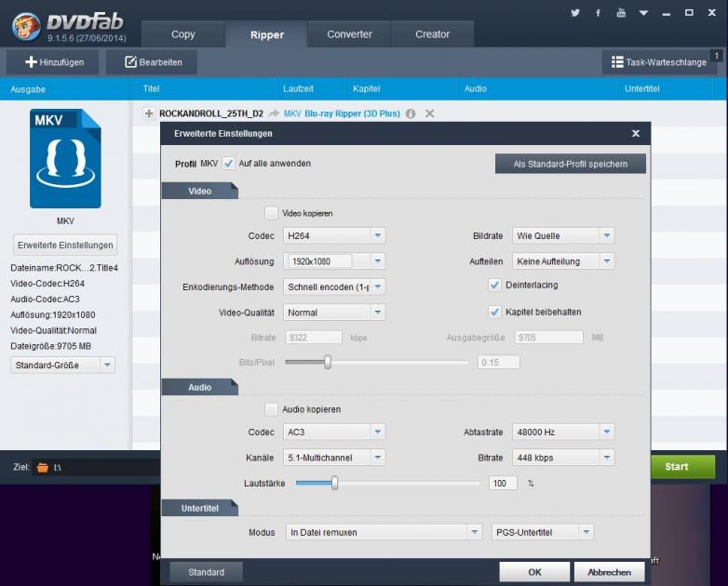Uncheck the Deinterlacing option
The width and height of the screenshot is (728, 586).
click(x=495, y=285)
